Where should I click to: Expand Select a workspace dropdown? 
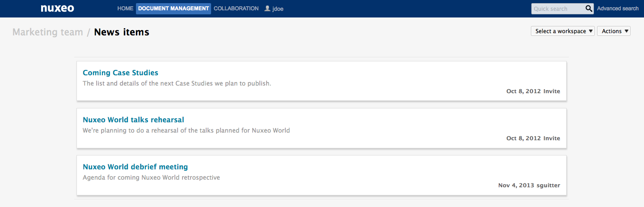pos(563,31)
